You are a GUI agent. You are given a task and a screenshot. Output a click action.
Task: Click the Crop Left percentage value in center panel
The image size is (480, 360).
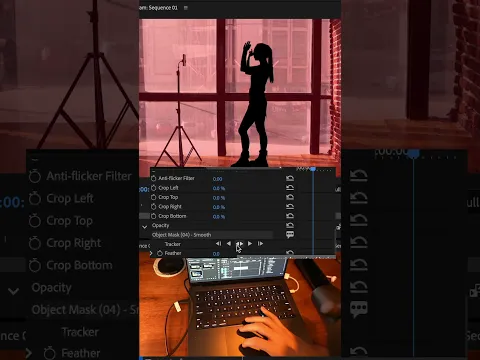click(x=219, y=188)
